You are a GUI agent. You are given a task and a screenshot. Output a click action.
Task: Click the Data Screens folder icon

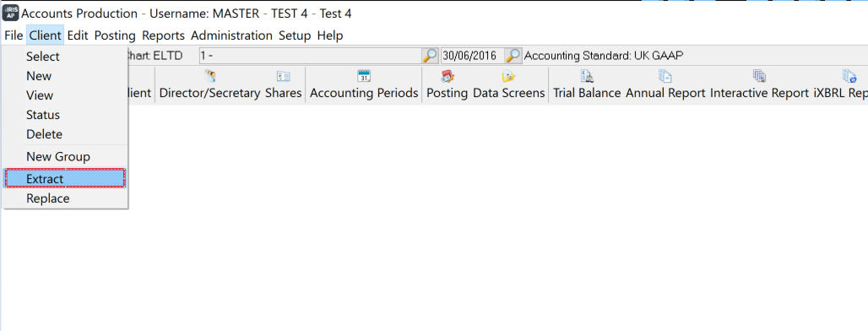coord(509,76)
